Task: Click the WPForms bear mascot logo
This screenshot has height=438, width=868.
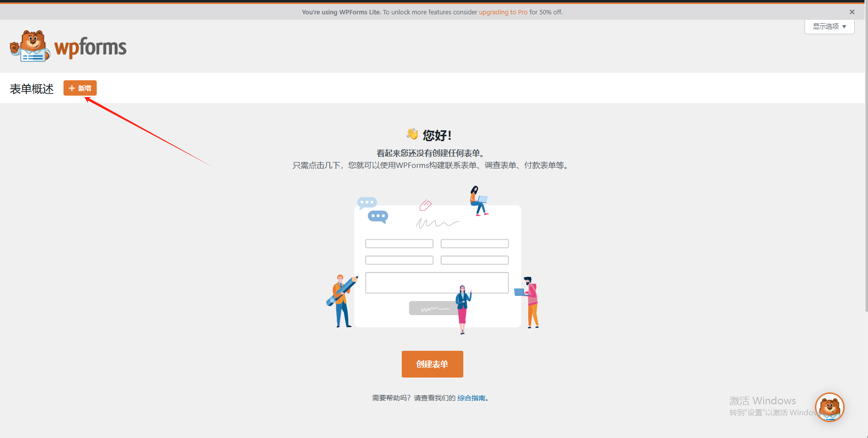Action: pos(30,46)
